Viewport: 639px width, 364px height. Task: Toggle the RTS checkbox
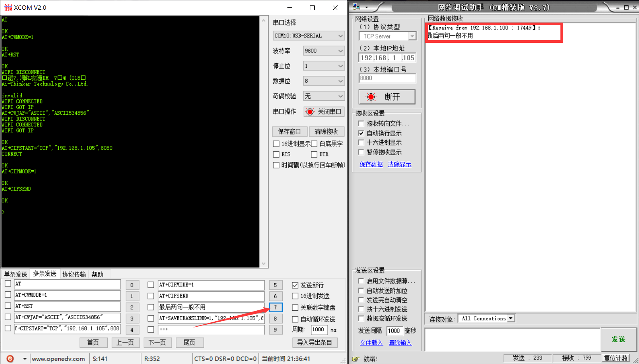[276, 154]
